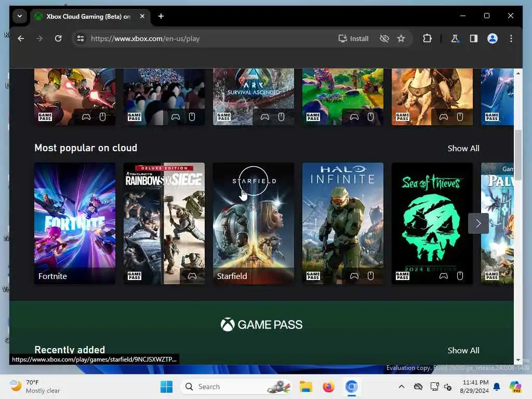Click the Game Pass logo banner
This screenshot has height=399, width=532.
coord(261,325)
